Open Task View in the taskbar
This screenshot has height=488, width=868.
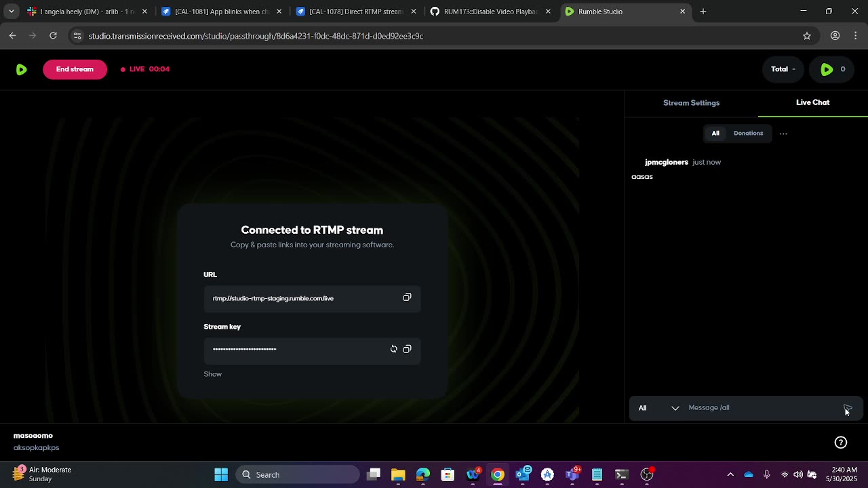374,474
